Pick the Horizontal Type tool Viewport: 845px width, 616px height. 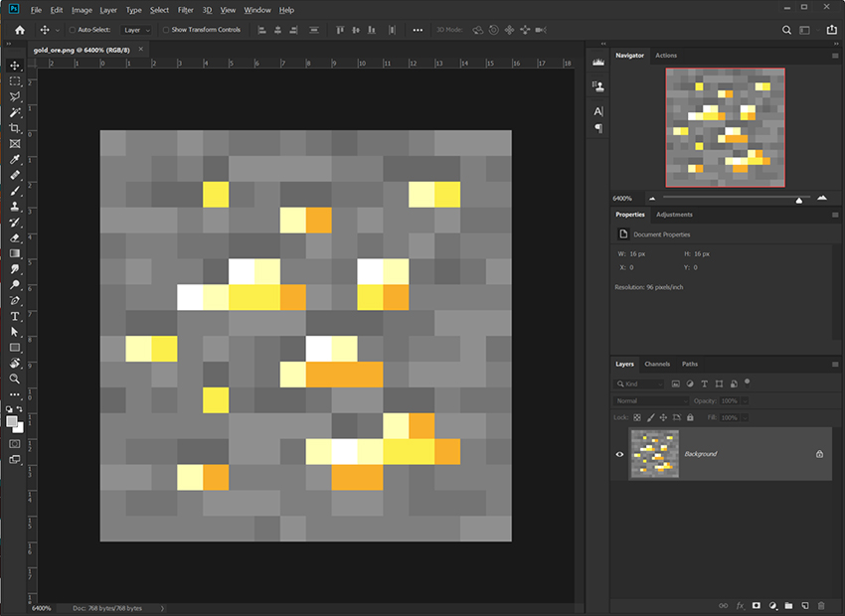[15, 316]
